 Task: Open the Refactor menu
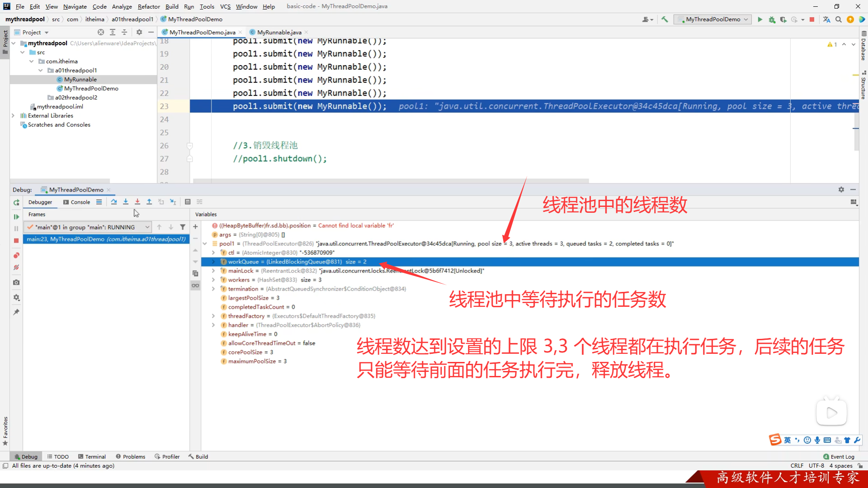149,6
